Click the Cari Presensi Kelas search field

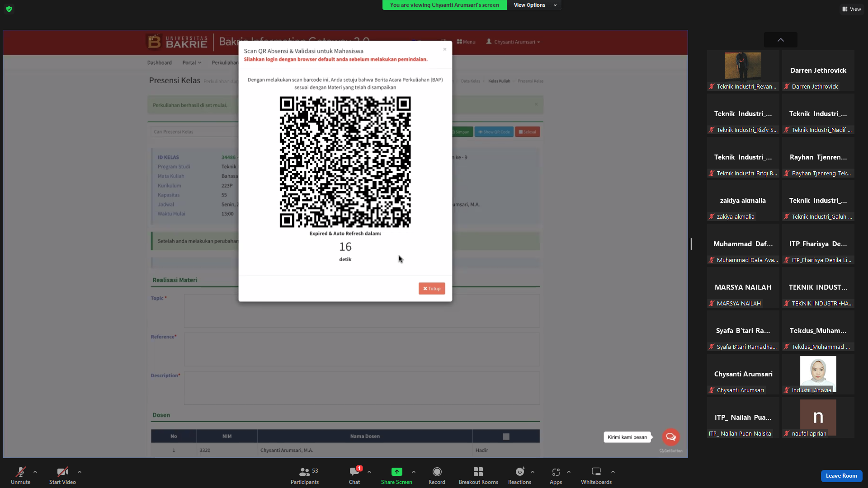(x=194, y=132)
